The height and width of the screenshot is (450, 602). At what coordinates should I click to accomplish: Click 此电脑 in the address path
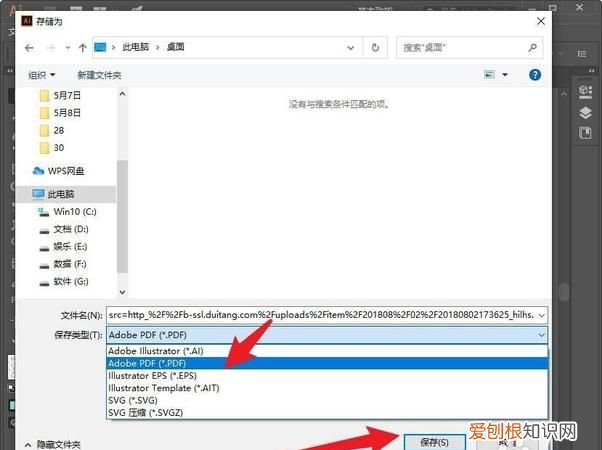click(x=136, y=47)
